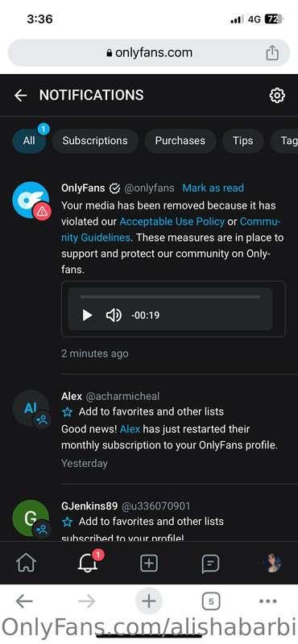Screen dimensions: 298x644
Task: Tap the home icon in bottom bar
Action: point(26,563)
